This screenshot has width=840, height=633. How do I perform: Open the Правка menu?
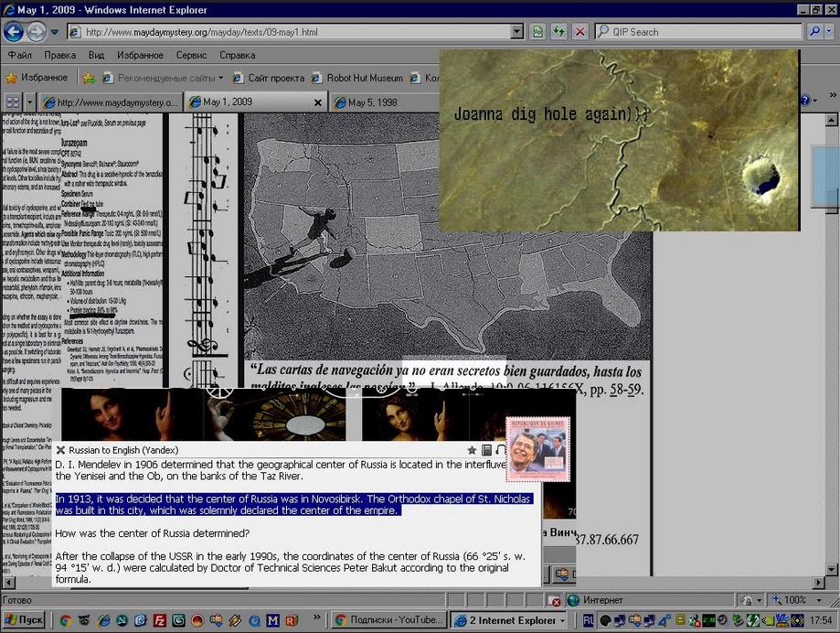coord(60,55)
